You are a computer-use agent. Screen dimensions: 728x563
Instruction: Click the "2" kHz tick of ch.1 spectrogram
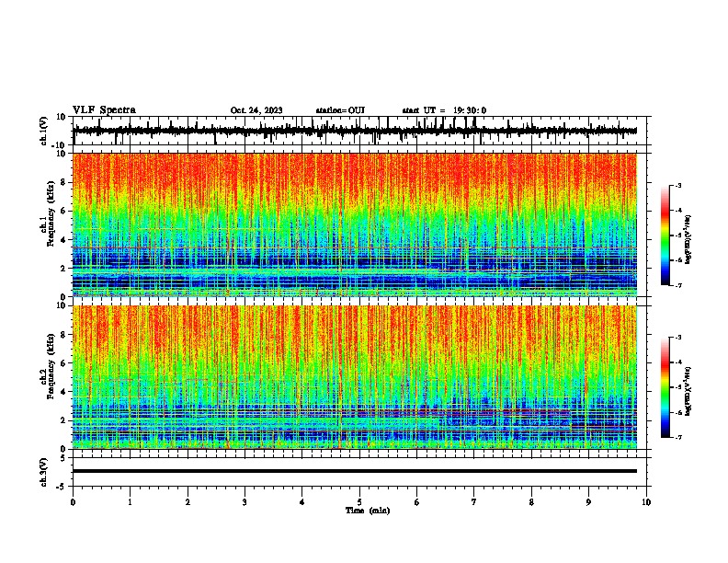(x=63, y=269)
